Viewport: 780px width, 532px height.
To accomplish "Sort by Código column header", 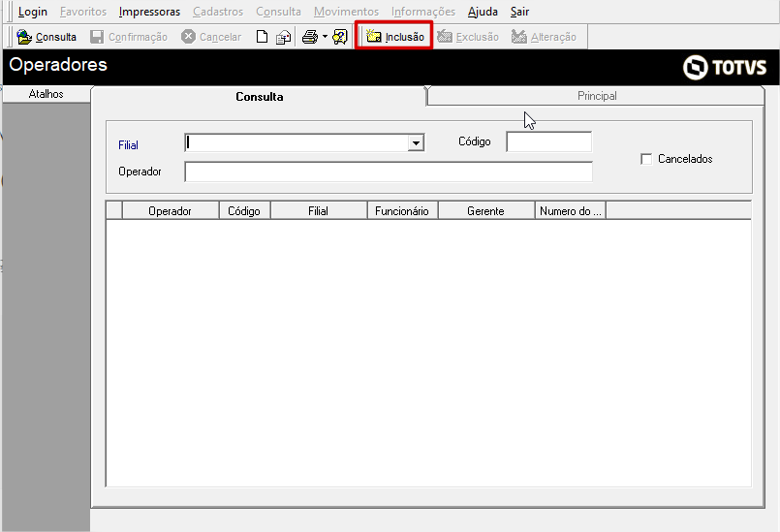I will pyautogui.click(x=244, y=211).
